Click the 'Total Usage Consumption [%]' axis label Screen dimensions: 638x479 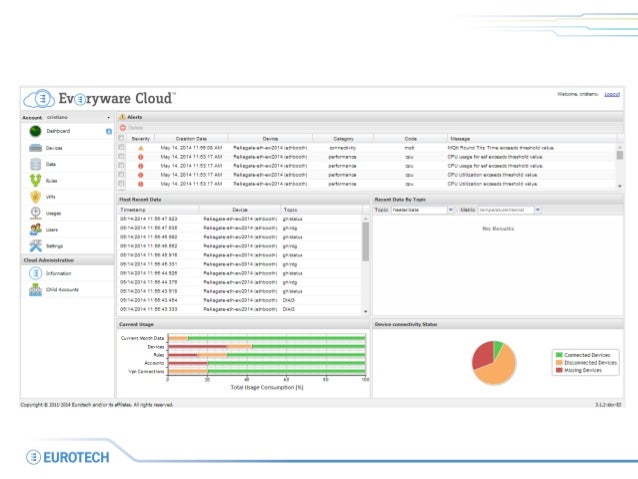pos(267,387)
